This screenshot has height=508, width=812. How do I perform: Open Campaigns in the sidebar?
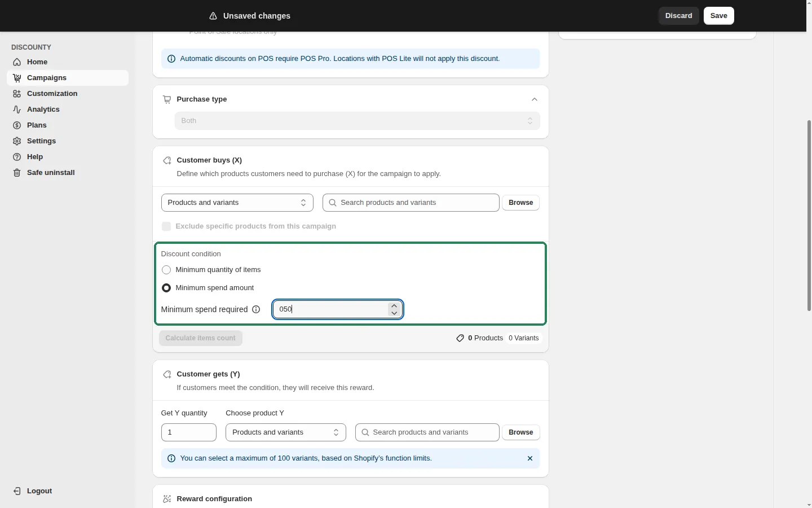pos(68,78)
